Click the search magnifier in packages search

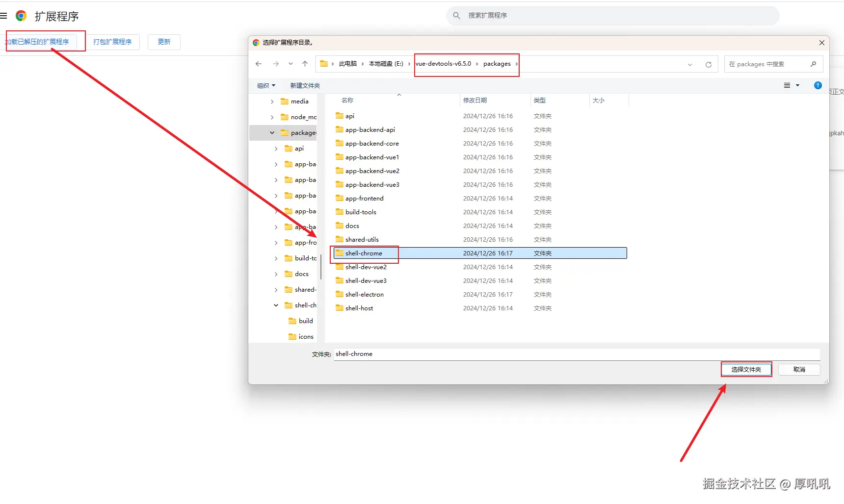coord(813,64)
